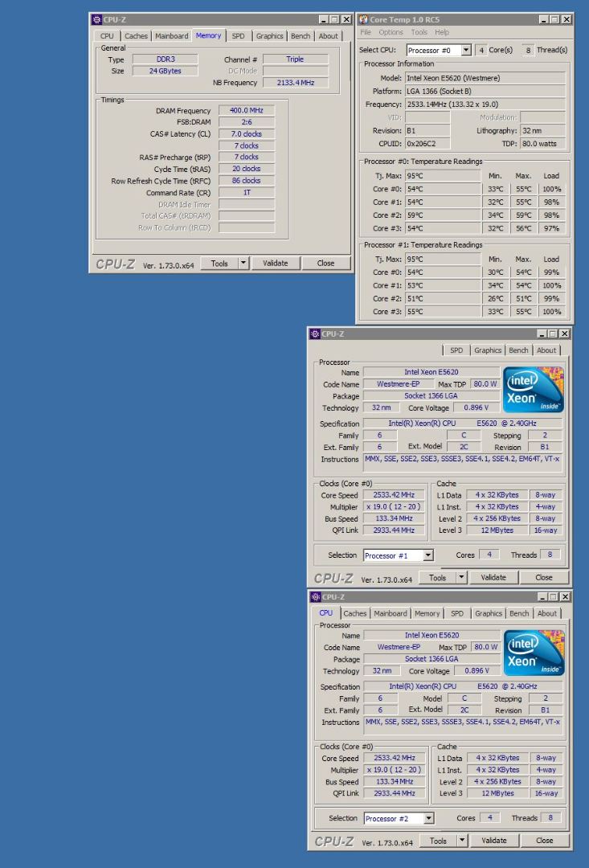Open the Select CPU dropdown in Core Temp

[x=466, y=50]
